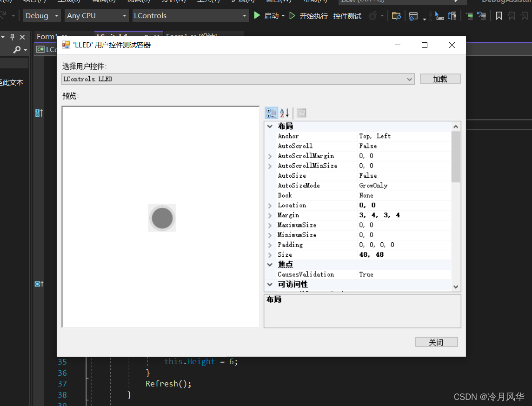Screen dimensions: 532x406
Task: Click the 加载 (Load) button
Action: (x=440, y=79)
